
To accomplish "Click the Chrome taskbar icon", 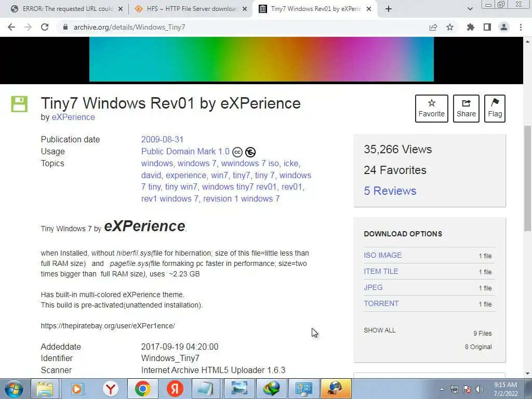I will tap(143, 389).
